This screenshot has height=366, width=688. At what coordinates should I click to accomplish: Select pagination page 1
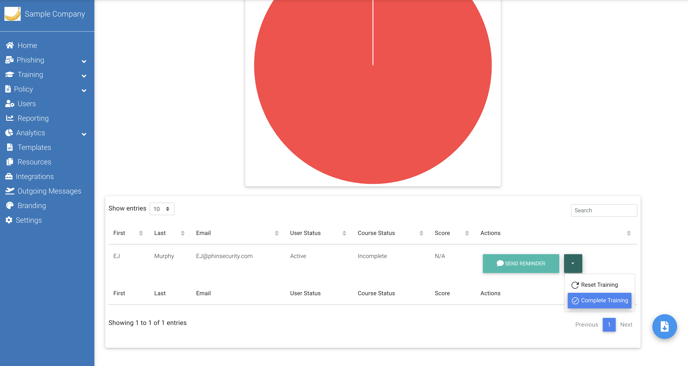(x=609, y=325)
